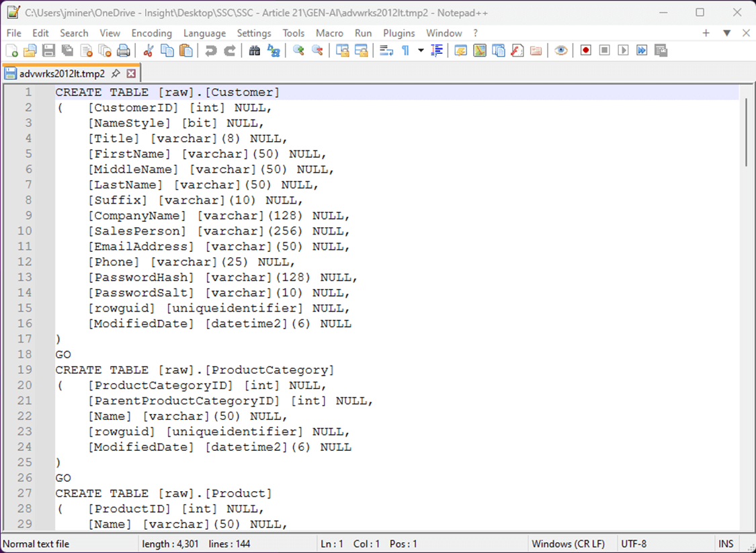Image resolution: width=756 pixels, height=553 pixels.
Task: Toggle the Monitoring eye icon
Action: coord(560,50)
